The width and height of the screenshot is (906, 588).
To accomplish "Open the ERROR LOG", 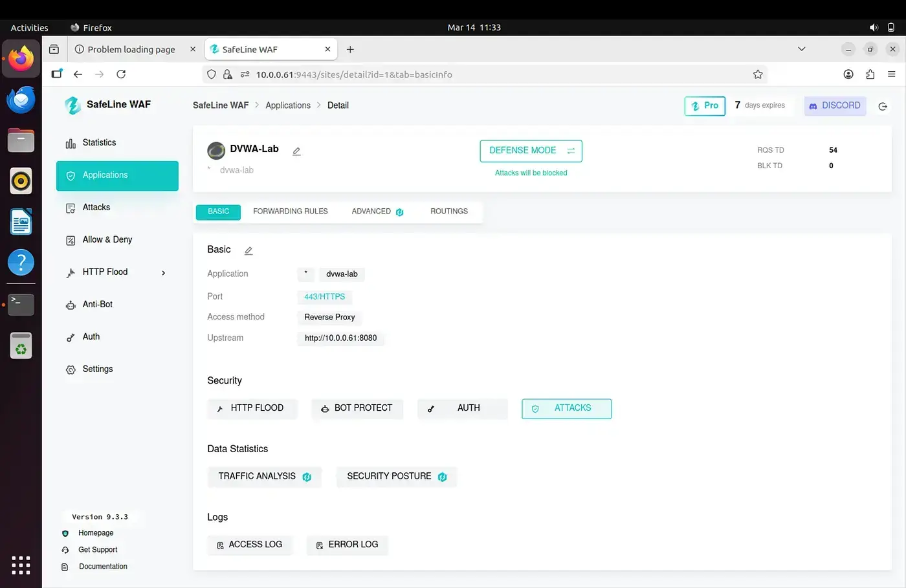I will (348, 545).
